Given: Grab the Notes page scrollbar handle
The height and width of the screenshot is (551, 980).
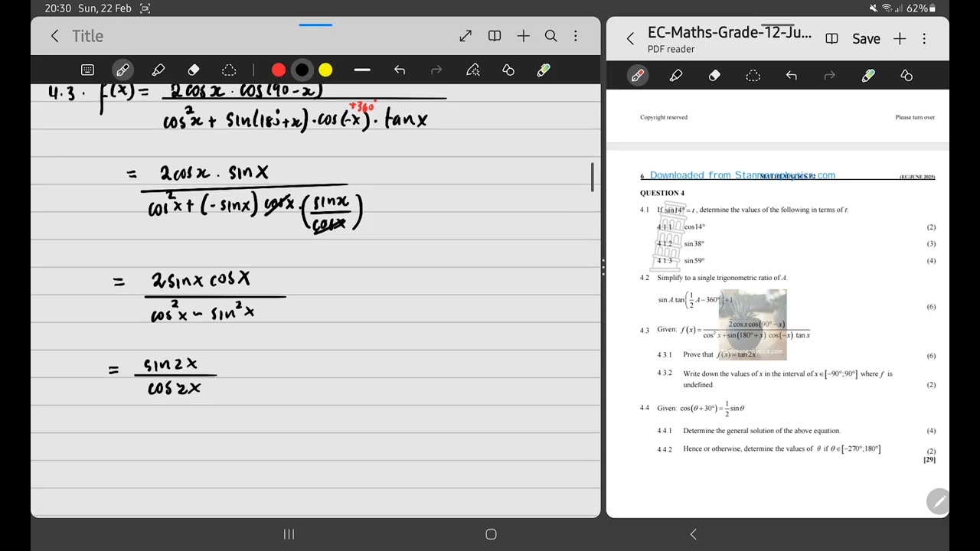Looking at the screenshot, I should pos(592,177).
